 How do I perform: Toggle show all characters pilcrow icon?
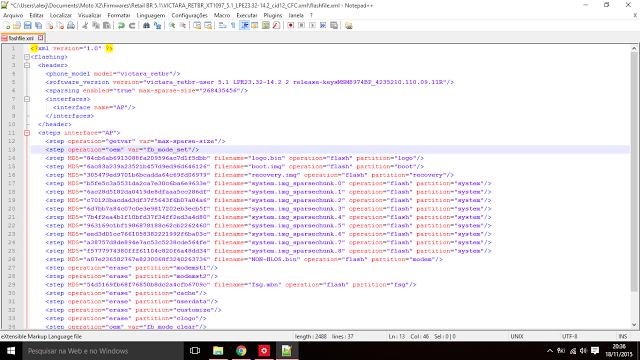click(x=233, y=26)
